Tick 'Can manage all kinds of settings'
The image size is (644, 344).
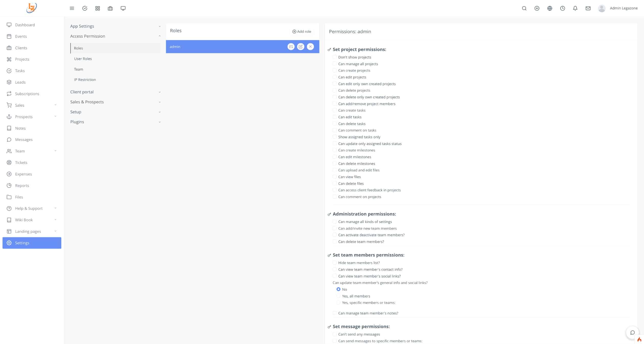point(335,221)
